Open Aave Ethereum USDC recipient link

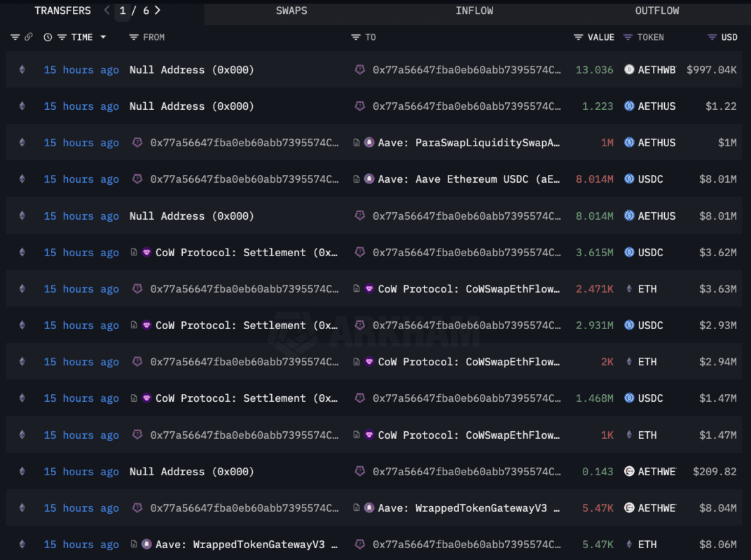click(469, 179)
